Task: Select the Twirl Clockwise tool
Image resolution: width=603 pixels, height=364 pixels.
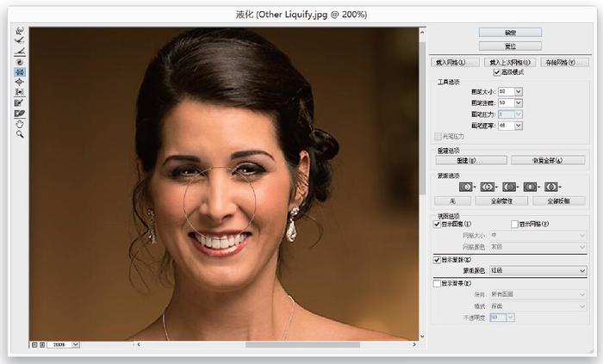Action: pyautogui.click(x=19, y=62)
